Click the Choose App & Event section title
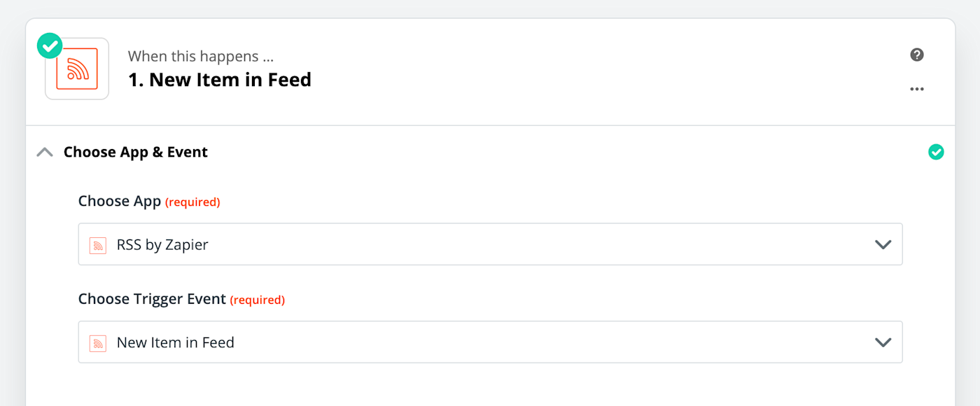This screenshot has width=980, height=406. point(135,152)
